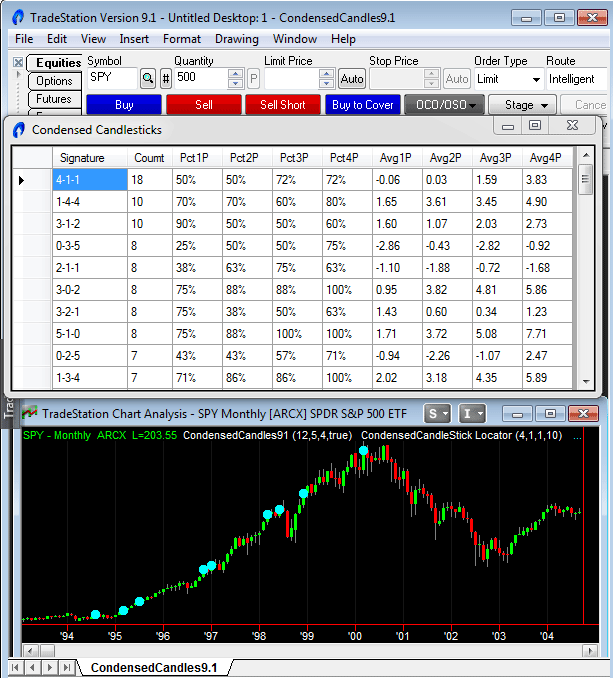Select the Equities order tab
Screen dimensions: 613x678
click(x=54, y=63)
